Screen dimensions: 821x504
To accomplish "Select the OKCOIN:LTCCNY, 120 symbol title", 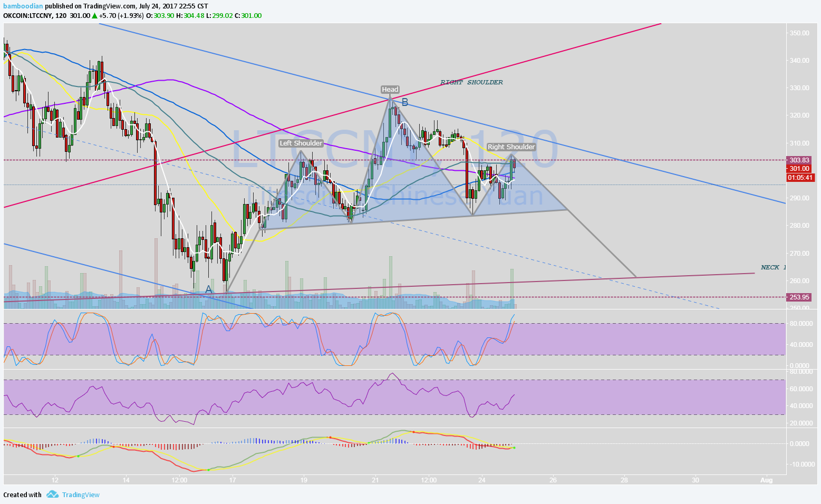I will (35, 16).
